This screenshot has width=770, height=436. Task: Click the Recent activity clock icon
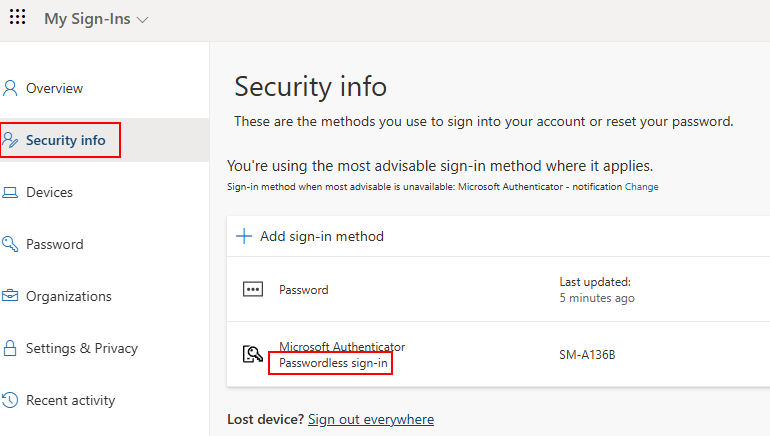coord(10,400)
